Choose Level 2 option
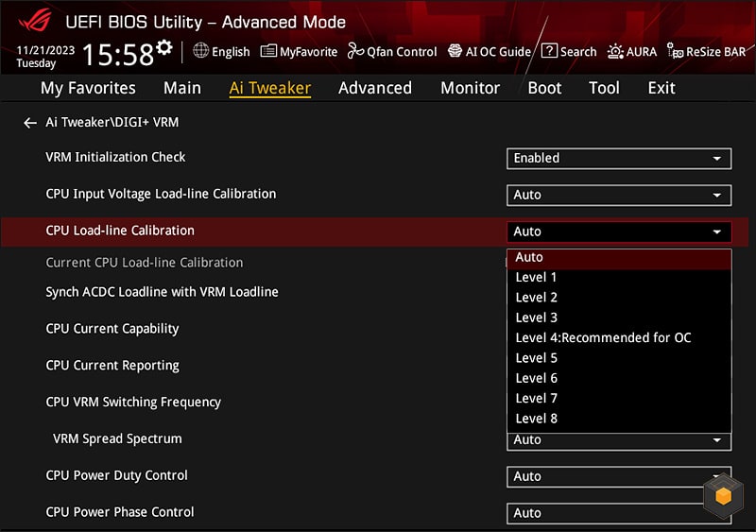 619,298
